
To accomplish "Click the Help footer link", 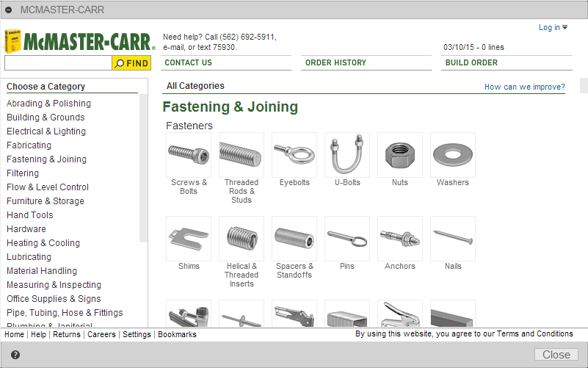I will (38, 334).
